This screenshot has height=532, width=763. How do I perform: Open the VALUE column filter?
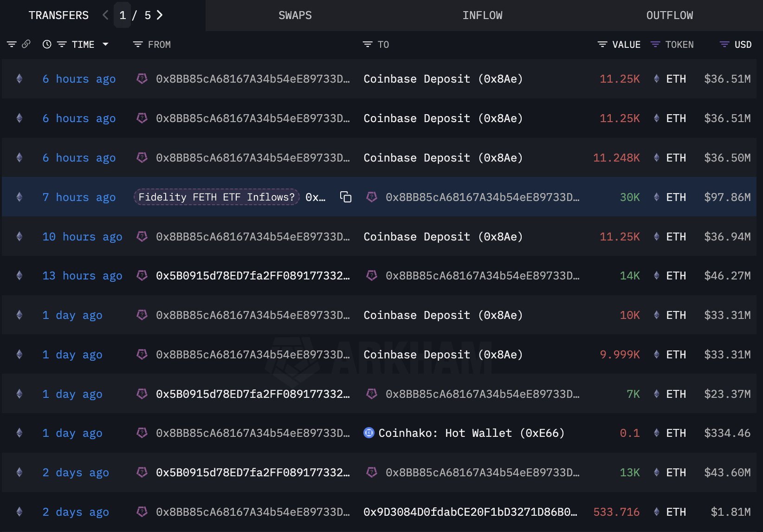(x=602, y=45)
